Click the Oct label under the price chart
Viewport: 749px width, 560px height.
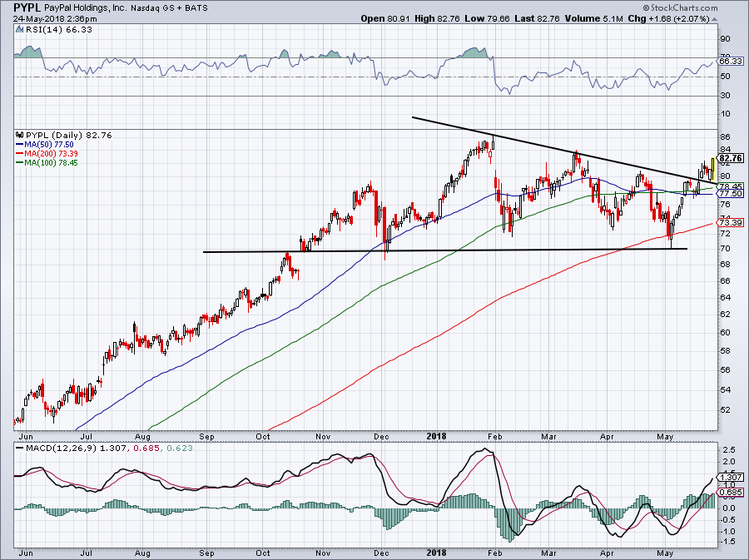point(263,436)
